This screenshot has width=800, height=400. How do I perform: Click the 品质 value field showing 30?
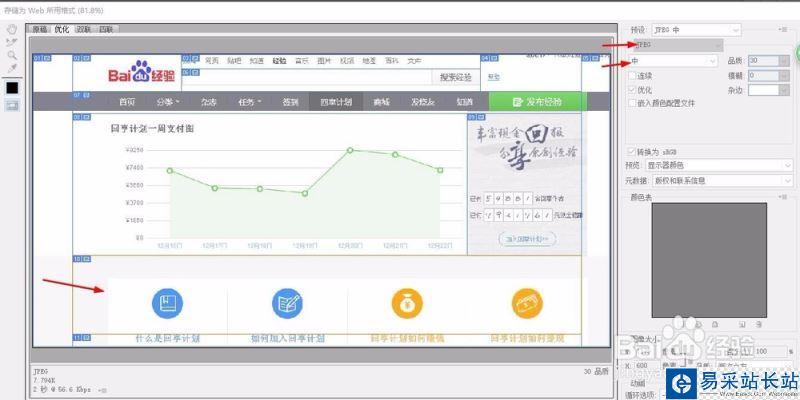coord(763,61)
